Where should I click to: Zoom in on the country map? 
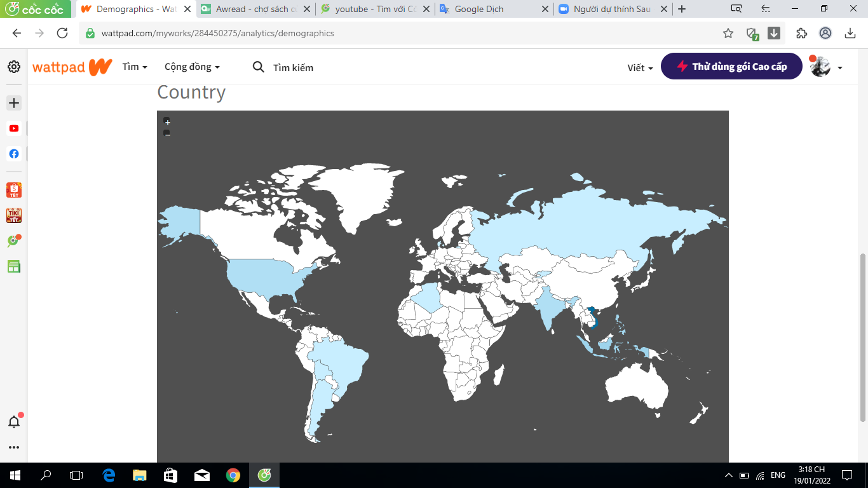[167, 121]
